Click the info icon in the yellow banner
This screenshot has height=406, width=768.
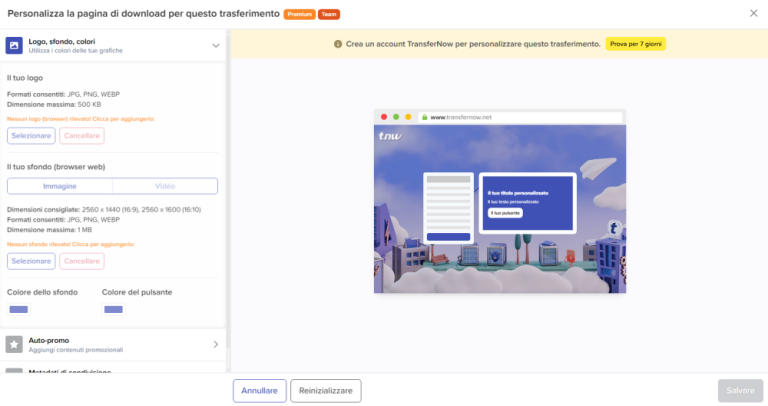click(x=337, y=44)
